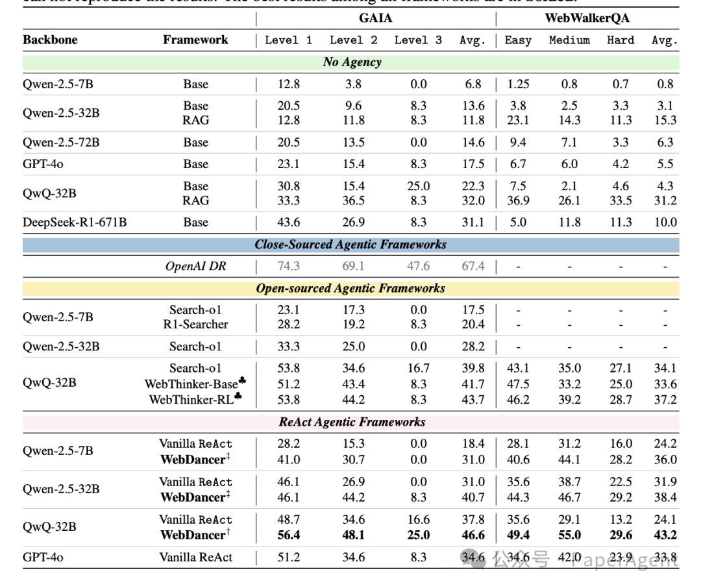
Task: Select the Backbone column header
Action: [50, 40]
